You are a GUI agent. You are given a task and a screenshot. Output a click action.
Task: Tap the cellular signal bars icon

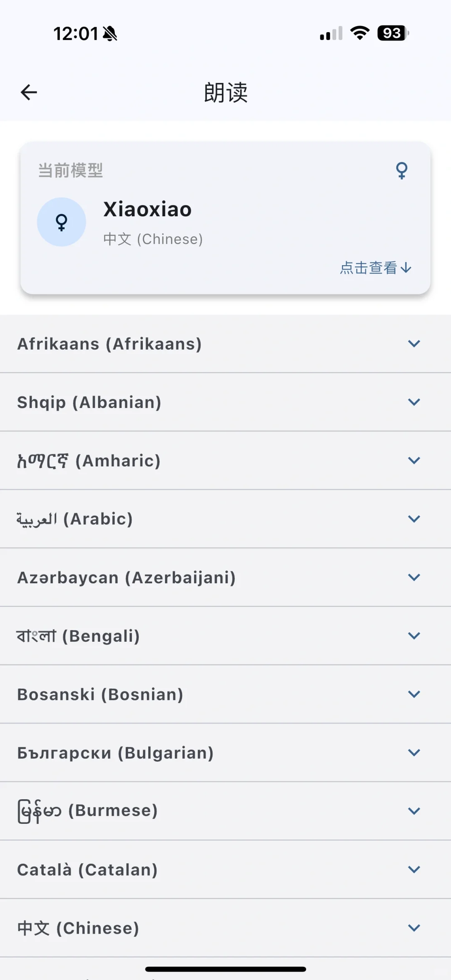click(331, 33)
